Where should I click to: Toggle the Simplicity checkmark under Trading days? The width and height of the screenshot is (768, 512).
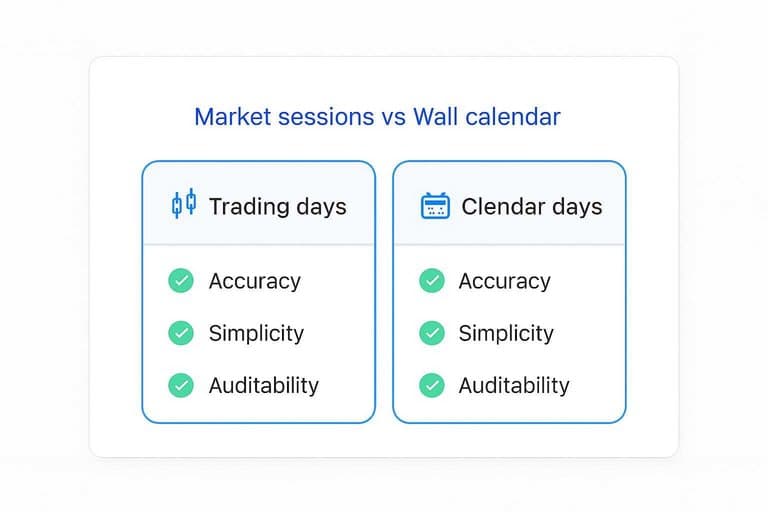181,333
